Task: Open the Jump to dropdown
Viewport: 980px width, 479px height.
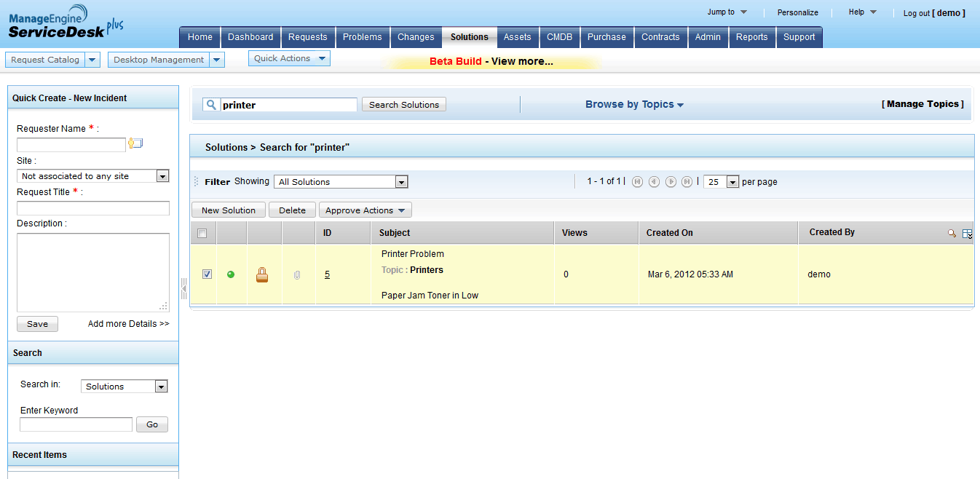Action: pos(727,12)
